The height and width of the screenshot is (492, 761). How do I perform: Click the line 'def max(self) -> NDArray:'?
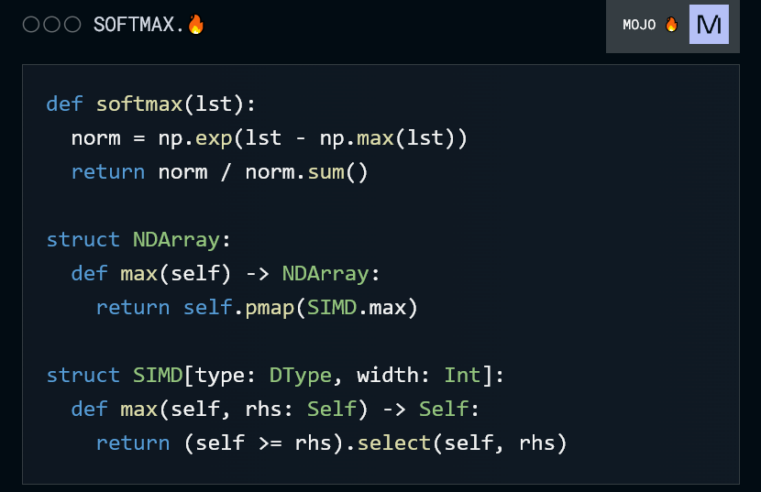point(225,274)
